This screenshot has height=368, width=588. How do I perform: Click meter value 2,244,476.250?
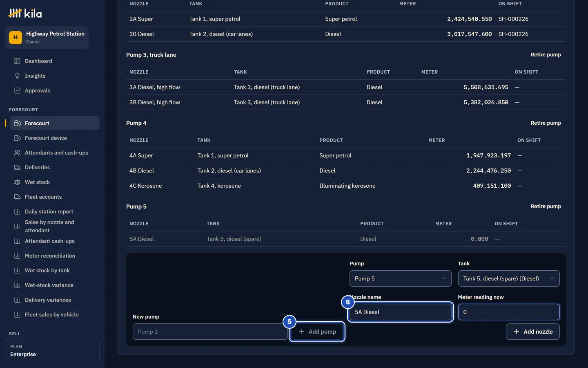488,171
